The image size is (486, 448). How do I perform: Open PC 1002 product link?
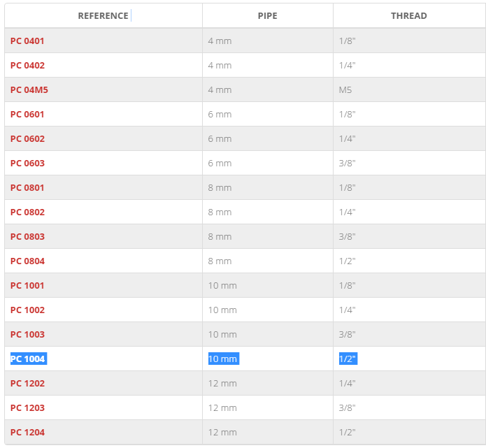(x=27, y=310)
